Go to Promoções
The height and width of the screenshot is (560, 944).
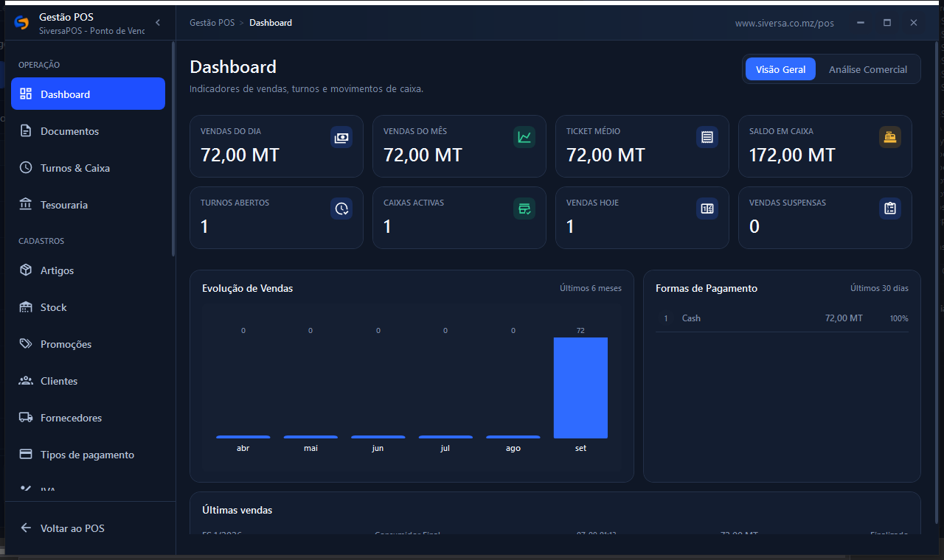[x=88, y=344]
